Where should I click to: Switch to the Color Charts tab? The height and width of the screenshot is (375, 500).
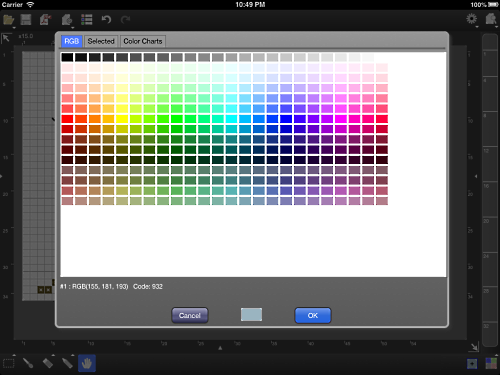click(143, 41)
